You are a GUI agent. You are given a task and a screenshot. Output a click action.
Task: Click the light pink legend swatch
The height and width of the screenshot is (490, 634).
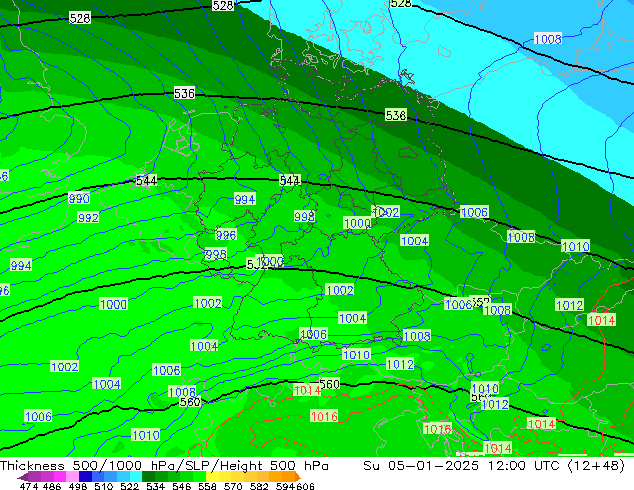coord(72,476)
